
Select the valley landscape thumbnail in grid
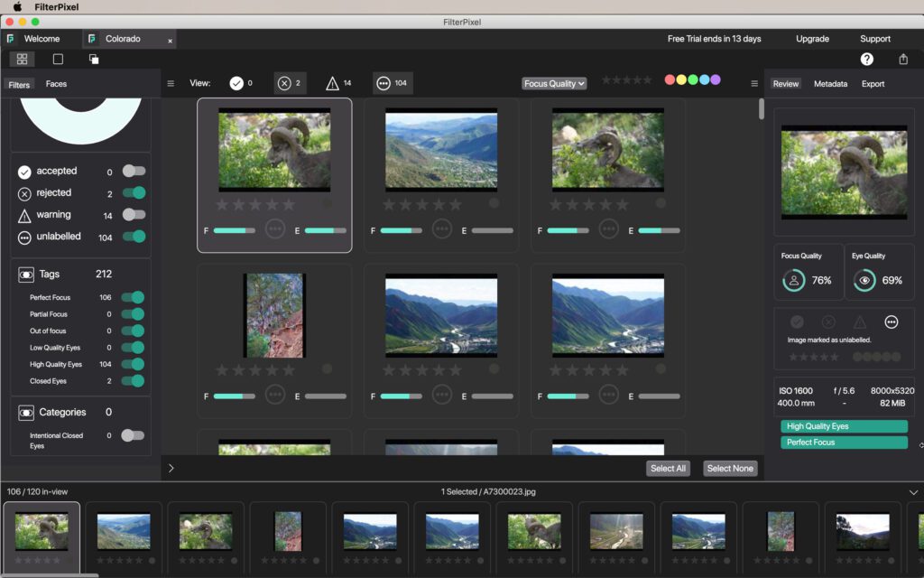(441, 150)
